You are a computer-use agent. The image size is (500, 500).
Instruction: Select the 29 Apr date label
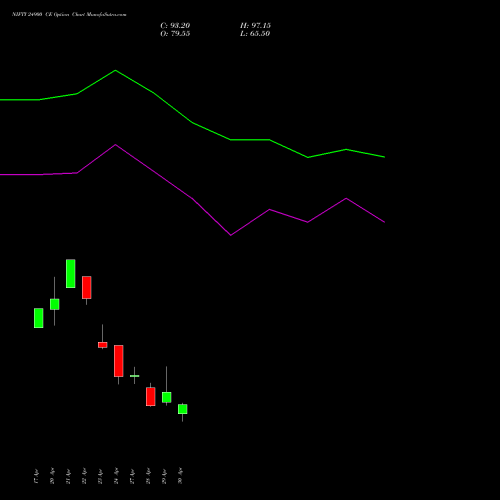(x=164, y=476)
